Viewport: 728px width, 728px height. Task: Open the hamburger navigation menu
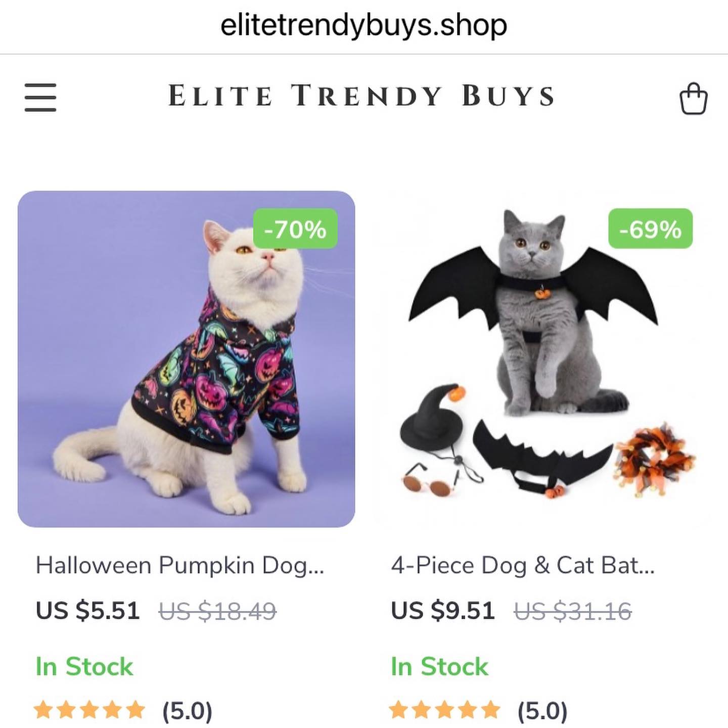click(40, 97)
